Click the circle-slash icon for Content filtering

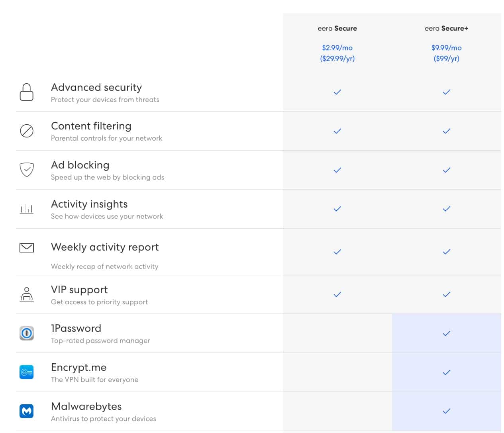coord(27,131)
